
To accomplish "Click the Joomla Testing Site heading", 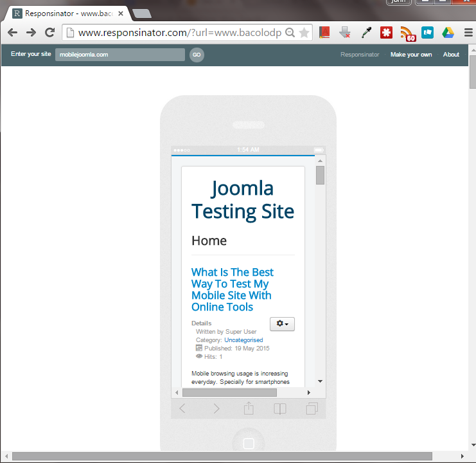I will point(243,199).
